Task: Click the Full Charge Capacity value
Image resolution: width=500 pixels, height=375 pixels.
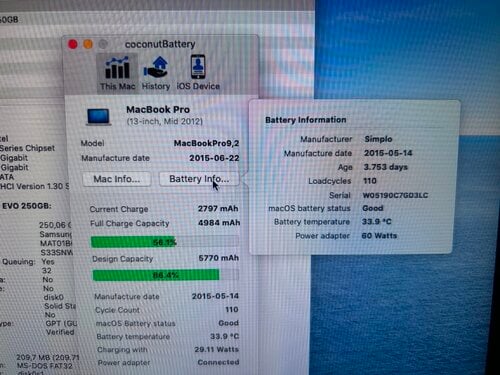Action: [x=219, y=223]
